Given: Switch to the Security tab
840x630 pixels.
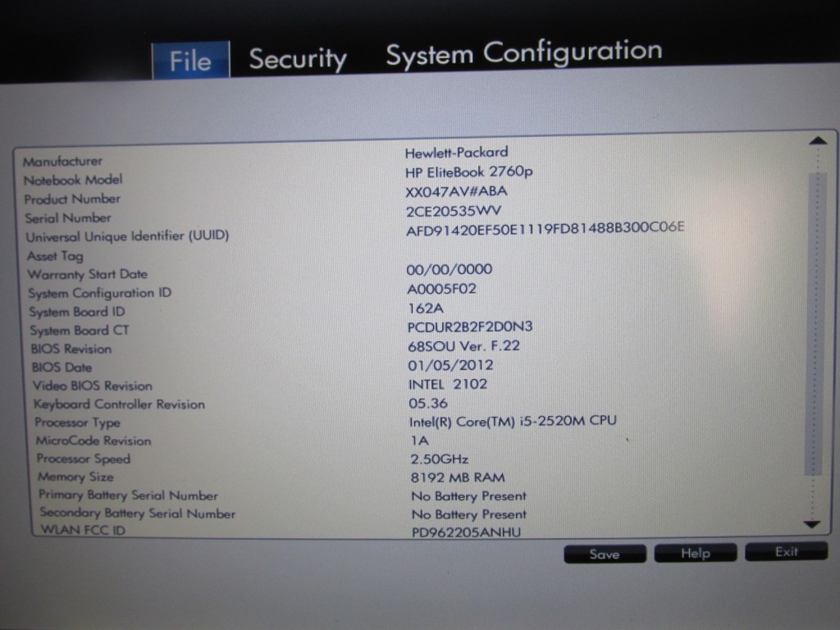Looking at the screenshot, I should click(298, 59).
